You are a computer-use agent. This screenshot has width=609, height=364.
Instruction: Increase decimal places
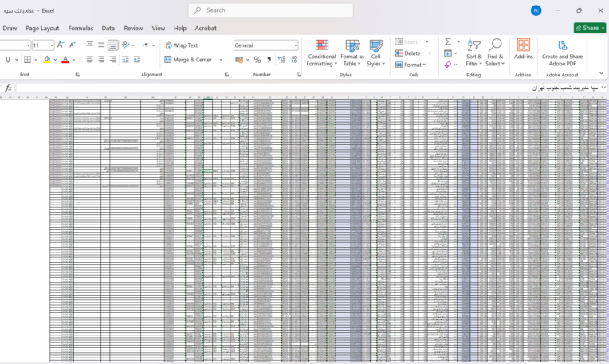pos(281,60)
